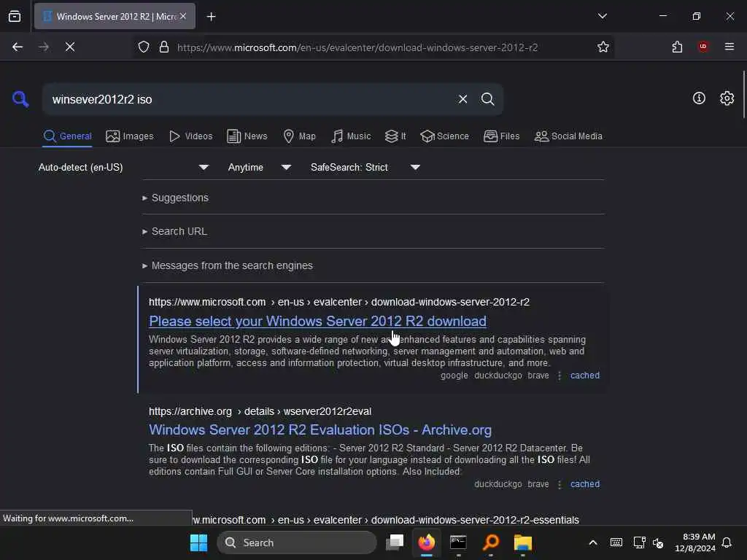The image size is (747, 560).
Task: Open the terminal app in taskbar
Action: click(x=458, y=542)
